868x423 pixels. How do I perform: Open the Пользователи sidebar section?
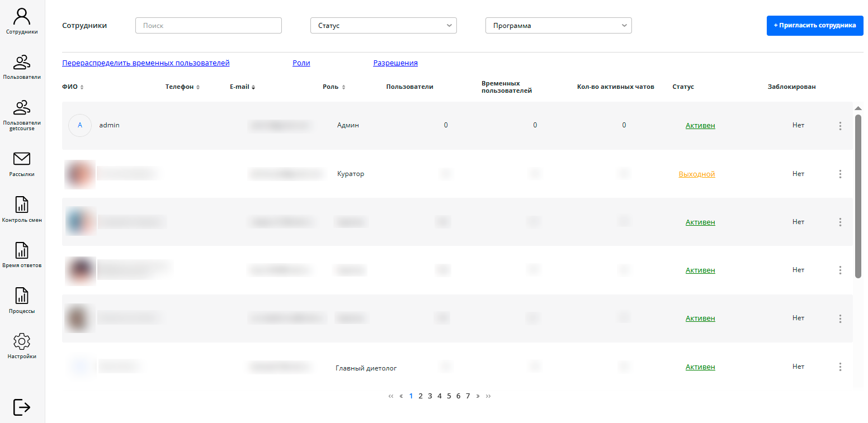(x=22, y=67)
